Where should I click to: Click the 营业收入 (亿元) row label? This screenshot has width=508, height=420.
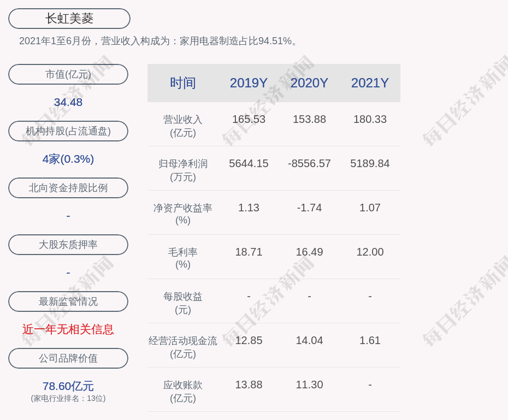pos(183,126)
